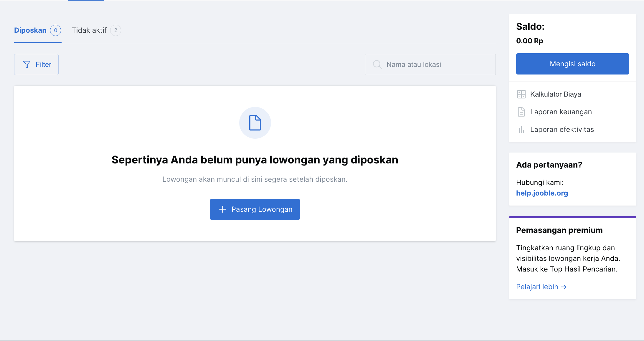Click the Kalkulator Biaya calculator icon
Viewport: 644px width, 341px height.
(x=521, y=94)
